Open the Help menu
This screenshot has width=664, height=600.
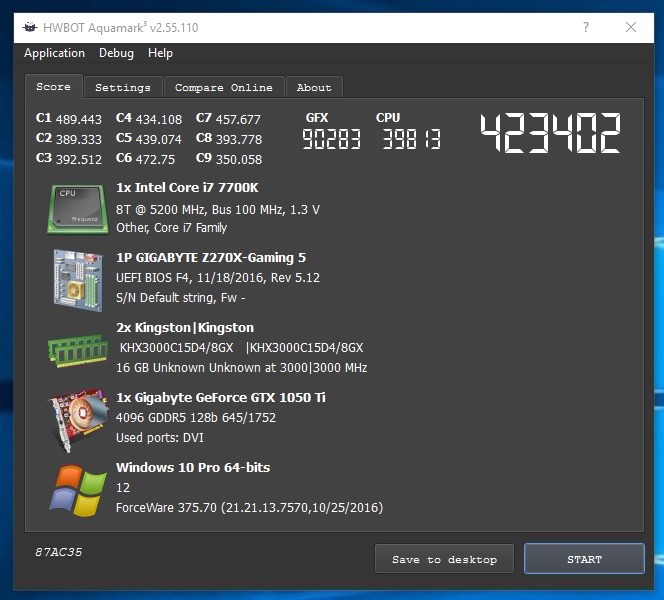coord(160,53)
